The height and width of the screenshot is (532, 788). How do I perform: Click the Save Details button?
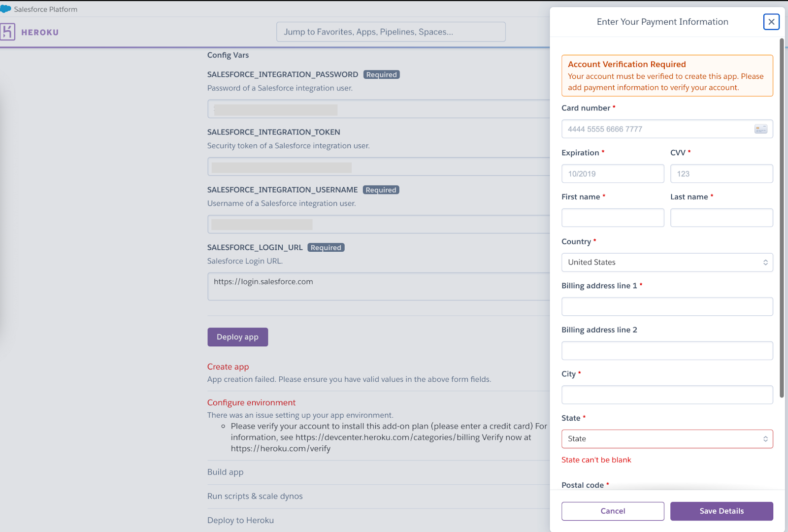click(x=722, y=511)
